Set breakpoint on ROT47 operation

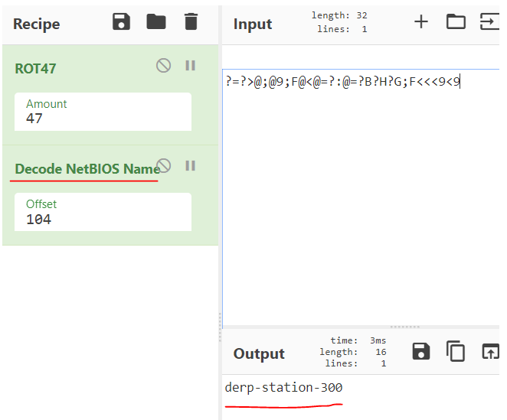(x=190, y=66)
